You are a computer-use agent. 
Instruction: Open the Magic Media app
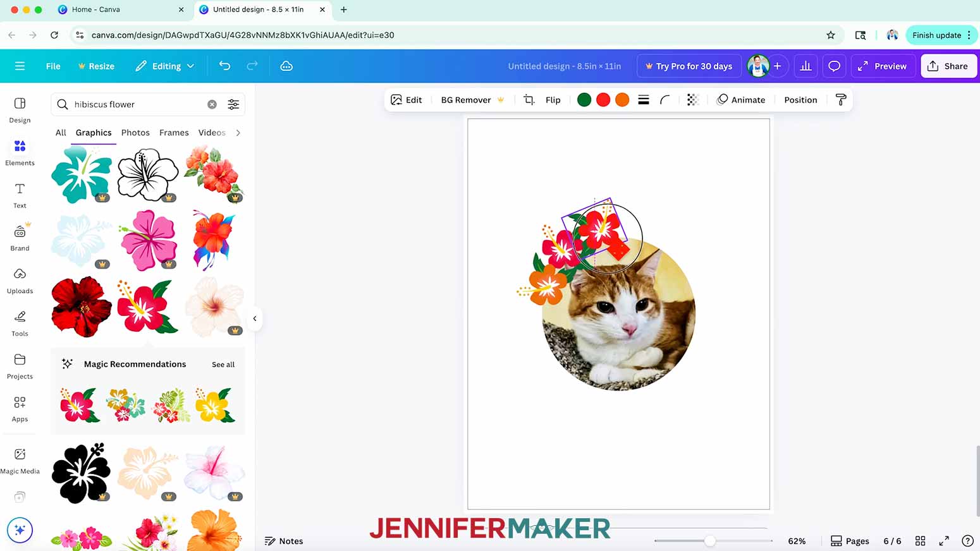(x=20, y=461)
